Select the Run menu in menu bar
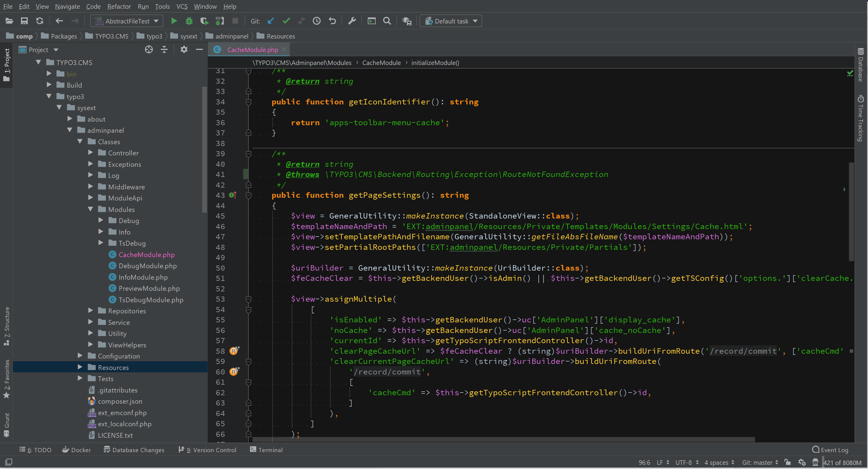 [x=143, y=6]
